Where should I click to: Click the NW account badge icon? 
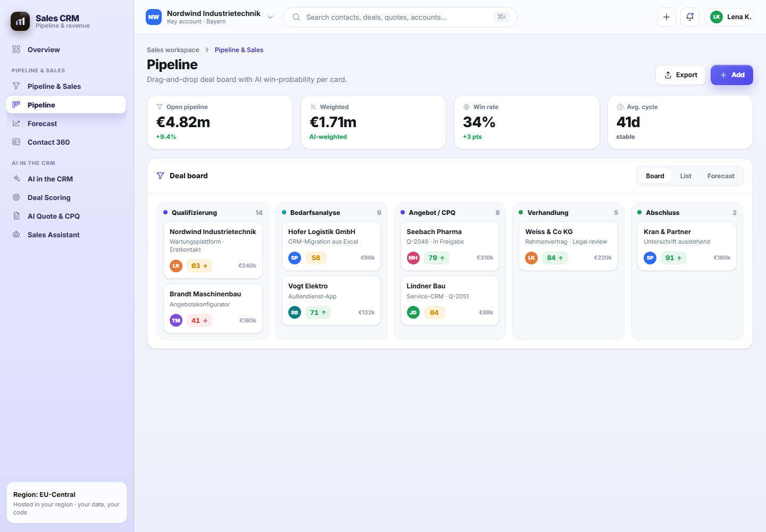[154, 17]
